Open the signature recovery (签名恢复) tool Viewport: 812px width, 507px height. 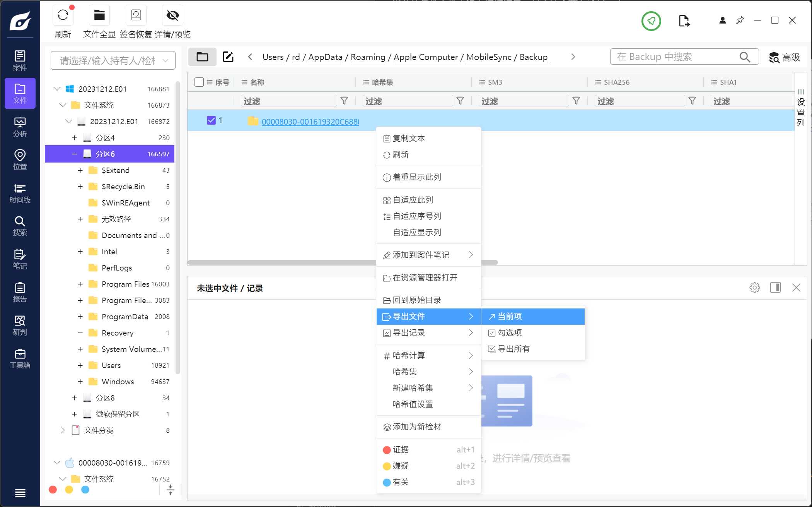(x=136, y=15)
